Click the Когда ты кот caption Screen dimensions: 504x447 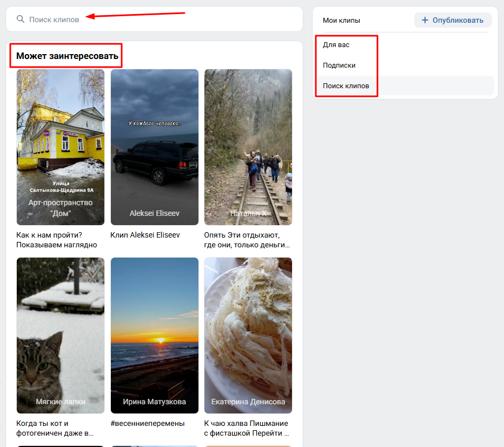point(55,428)
